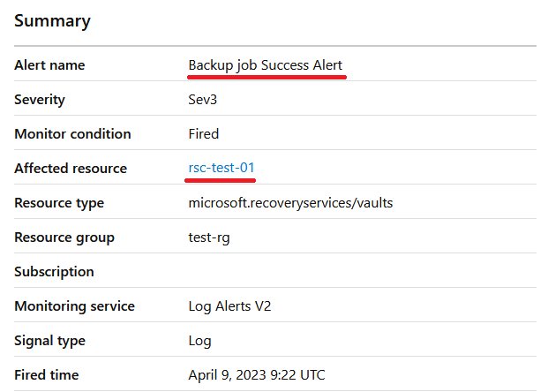Click the Monitoring service label
The image size is (548, 392).
click(x=74, y=306)
